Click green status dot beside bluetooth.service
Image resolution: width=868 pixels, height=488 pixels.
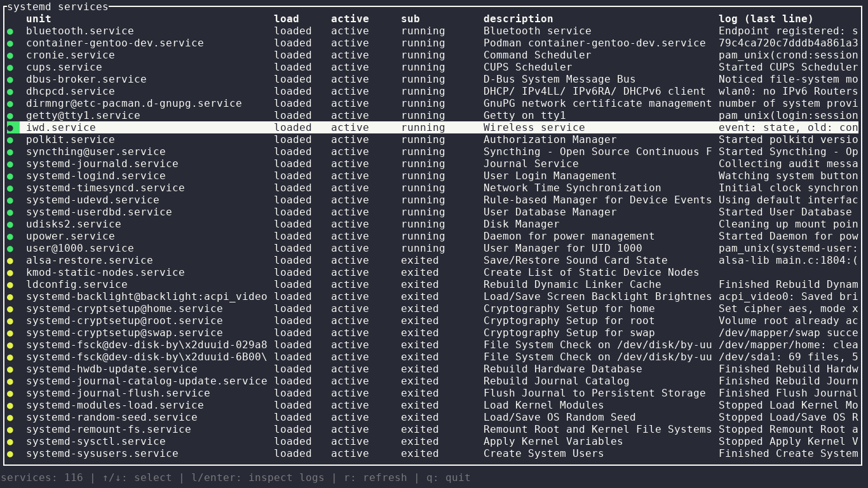pos(10,31)
